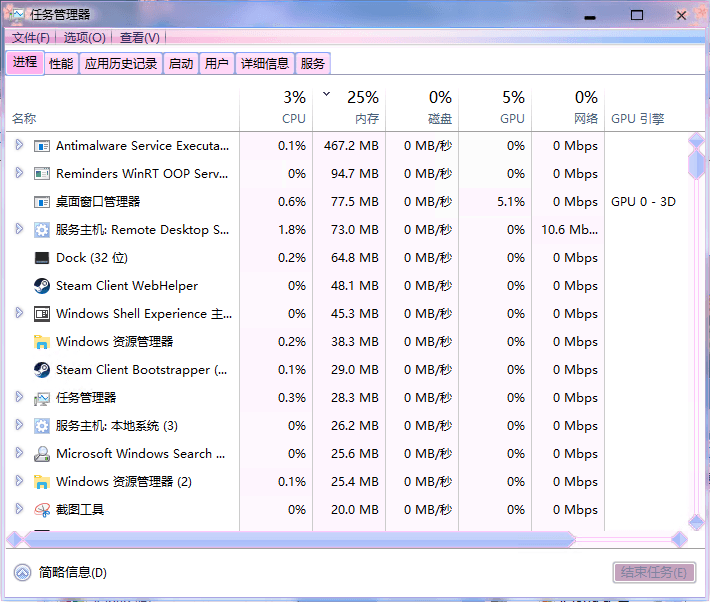Switch to the 用户 tab
This screenshot has height=602, width=710.
tap(216, 63)
